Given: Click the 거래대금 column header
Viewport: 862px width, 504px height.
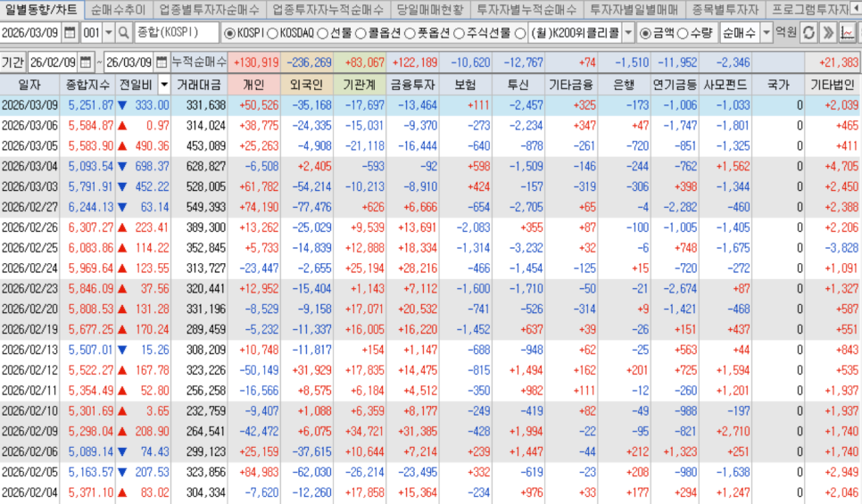Looking at the screenshot, I should (x=199, y=85).
